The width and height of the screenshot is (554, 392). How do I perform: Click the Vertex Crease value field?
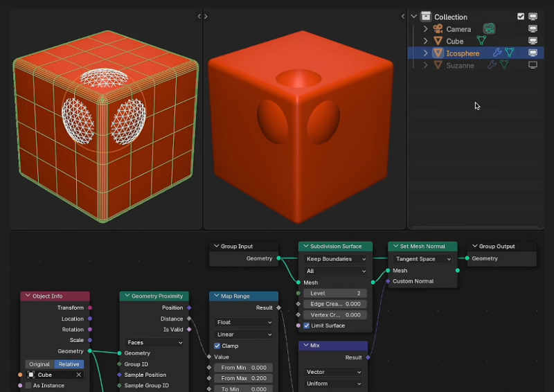tap(335, 315)
